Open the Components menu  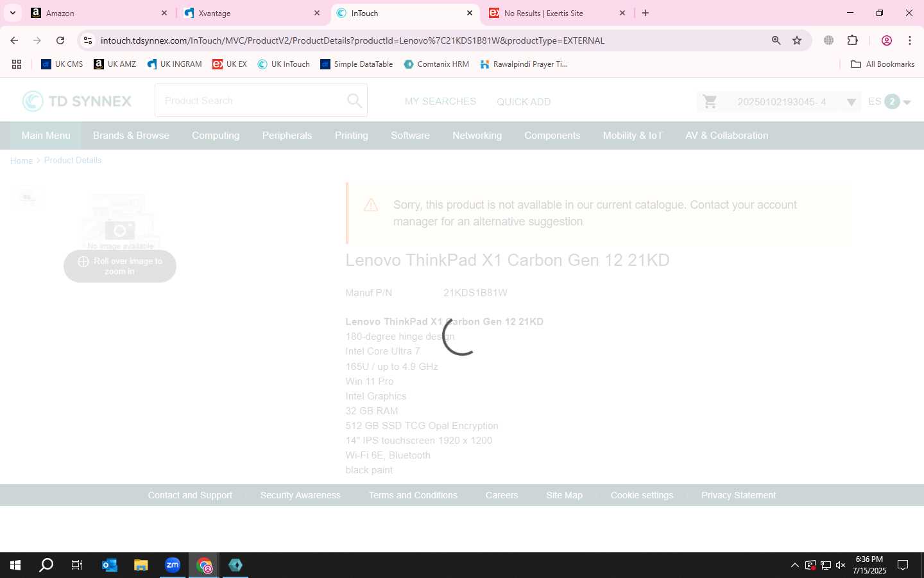click(552, 136)
